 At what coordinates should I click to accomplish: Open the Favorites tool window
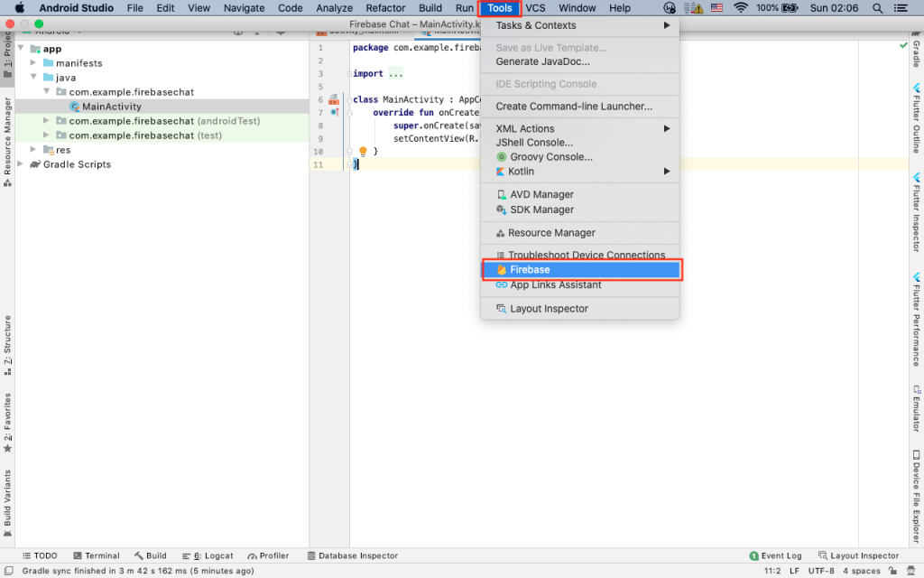coord(7,423)
